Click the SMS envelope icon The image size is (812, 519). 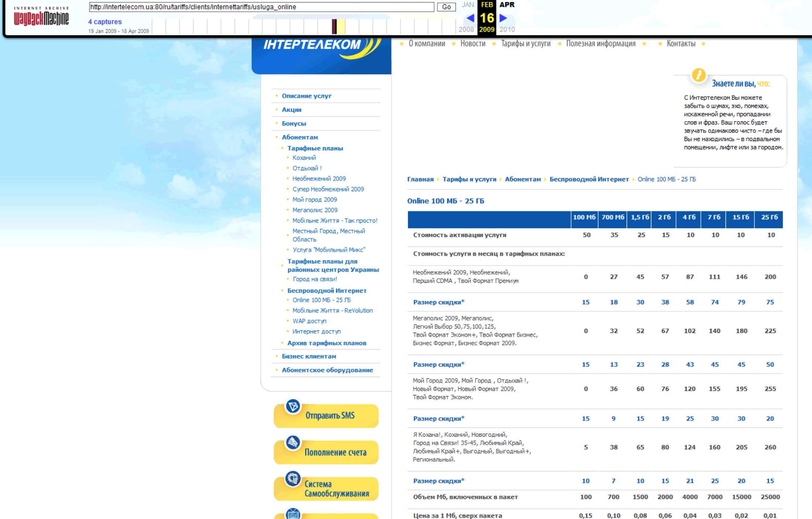[293, 406]
